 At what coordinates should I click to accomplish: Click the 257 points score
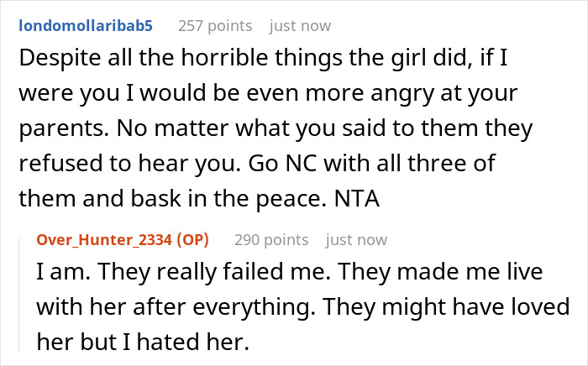point(214,25)
